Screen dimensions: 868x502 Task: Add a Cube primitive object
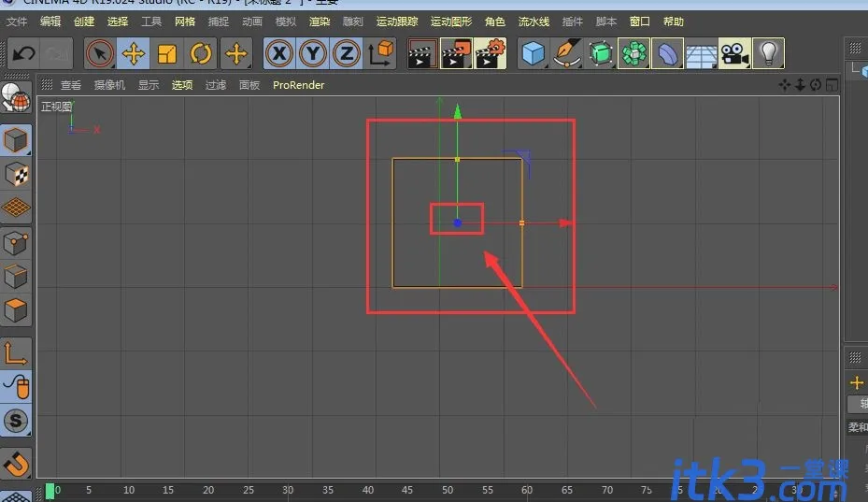tap(534, 53)
